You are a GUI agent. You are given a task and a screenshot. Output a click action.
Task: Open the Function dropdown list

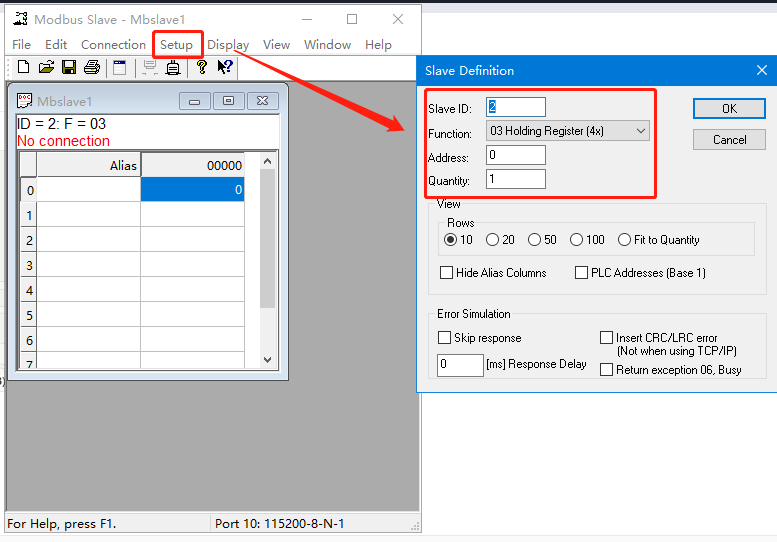click(567, 131)
